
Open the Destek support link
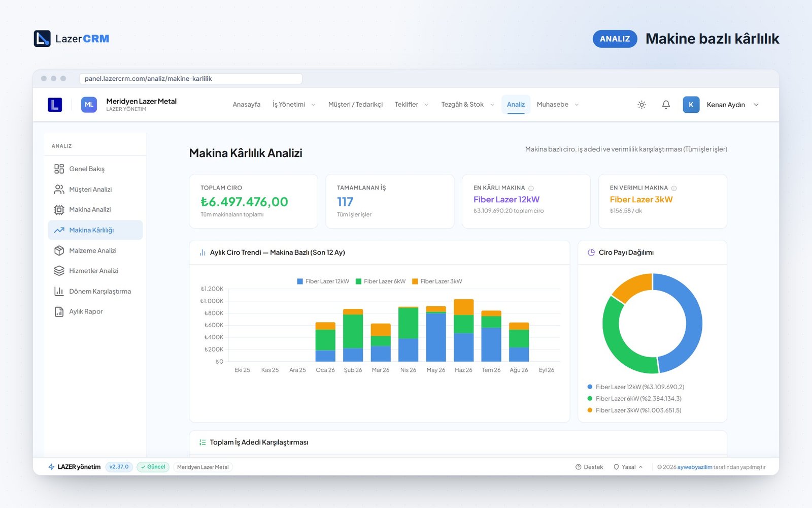589,467
